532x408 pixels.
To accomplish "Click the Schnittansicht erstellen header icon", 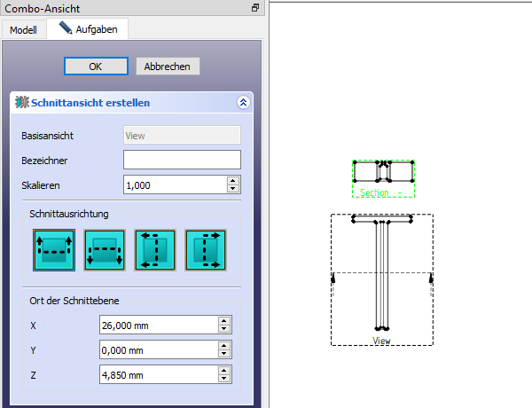I will point(22,103).
